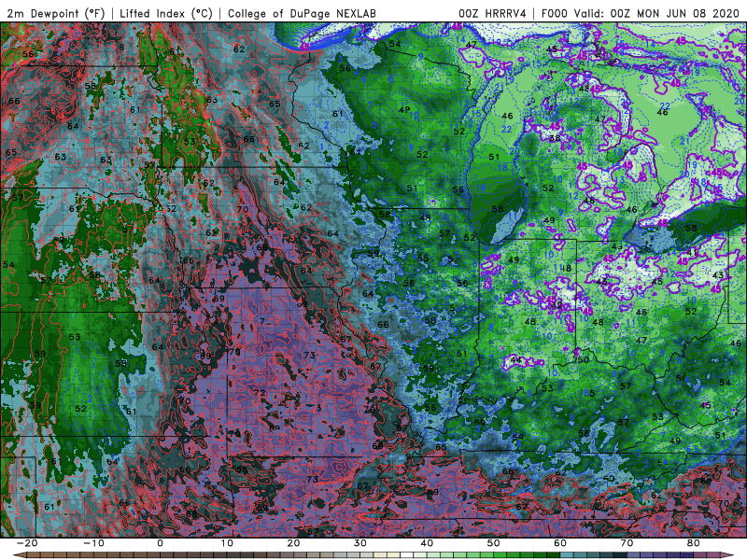Viewport: 747px width, 560px height.
Task: Click the 50 tick label on color scale
Action: coord(494,543)
